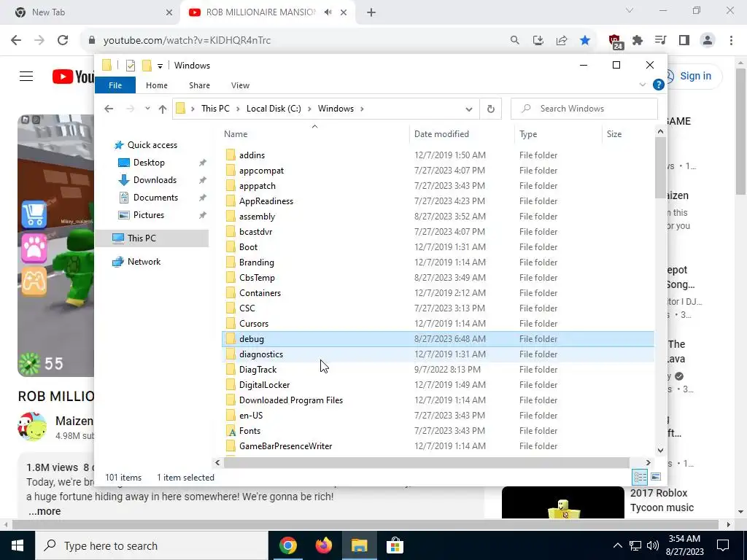Image resolution: width=747 pixels, height=560 pixels.
Task: Click the Search Windows field
Action: [x=584, y=109]
